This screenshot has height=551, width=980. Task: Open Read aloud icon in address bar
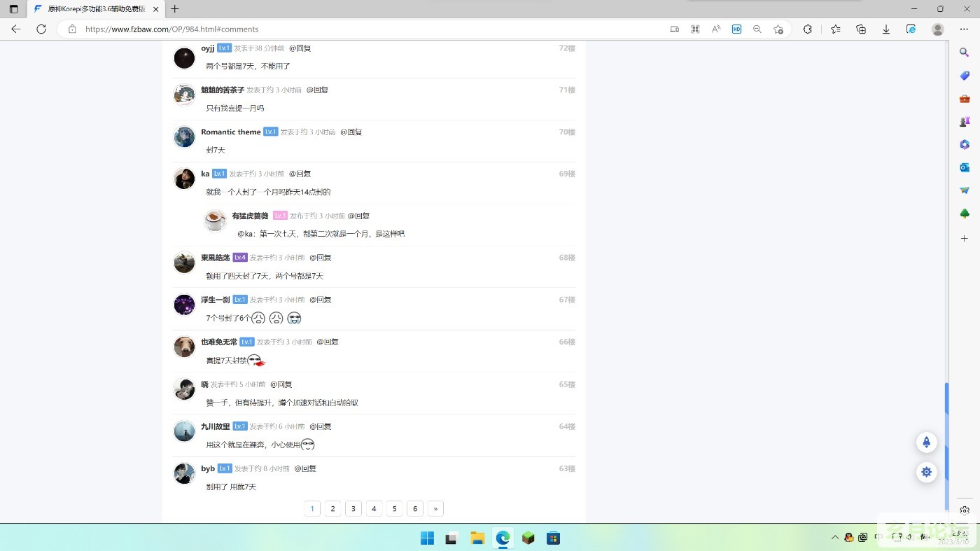click(x=716, y=29)
